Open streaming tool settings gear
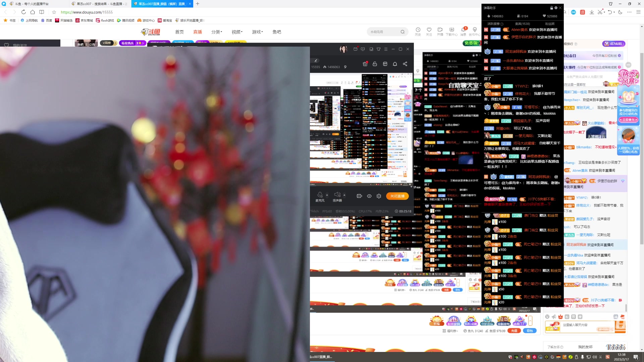644x362 pixels. click(x=379, y=196)
